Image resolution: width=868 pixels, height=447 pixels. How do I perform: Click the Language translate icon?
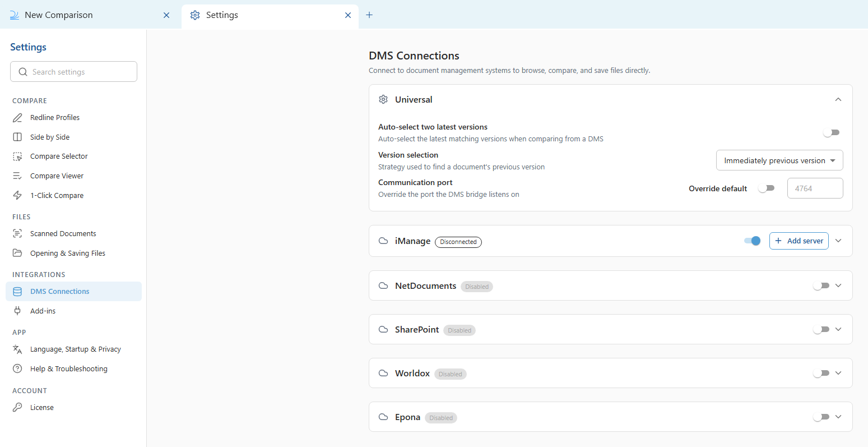click(x=17, y=349)
